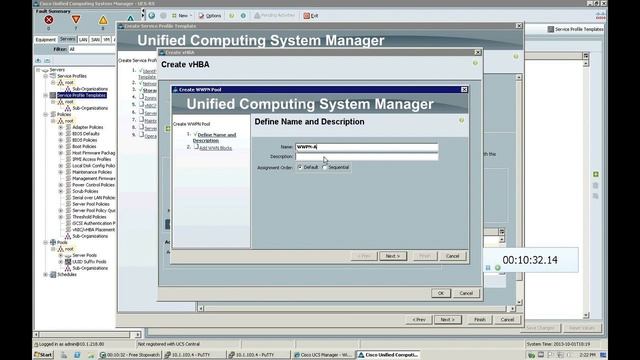Click Cancel in Create WWPN Pool dialog
The image size is (640, 360).
pyautogui.click(x=453, y=256)
